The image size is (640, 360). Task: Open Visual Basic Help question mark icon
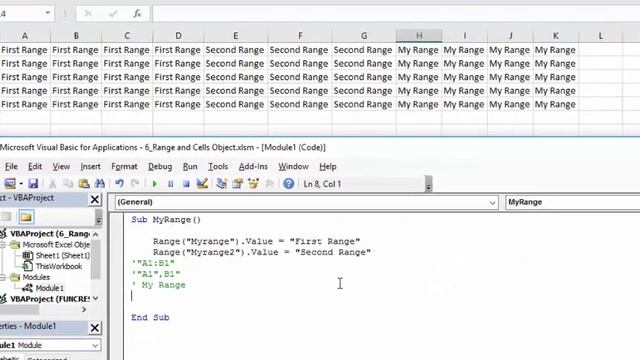289,184
